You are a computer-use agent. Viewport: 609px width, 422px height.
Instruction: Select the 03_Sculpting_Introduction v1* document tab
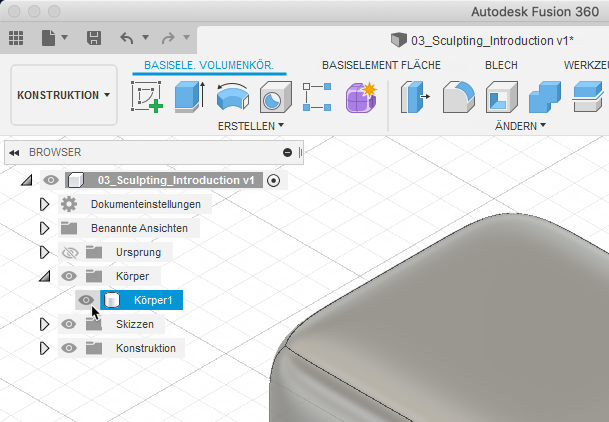(x=482, y=40)
